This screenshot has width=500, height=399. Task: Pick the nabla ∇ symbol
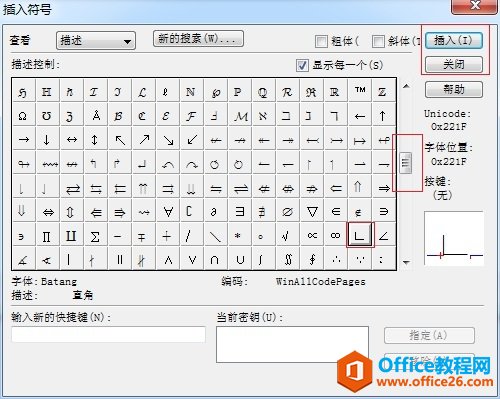312,211
